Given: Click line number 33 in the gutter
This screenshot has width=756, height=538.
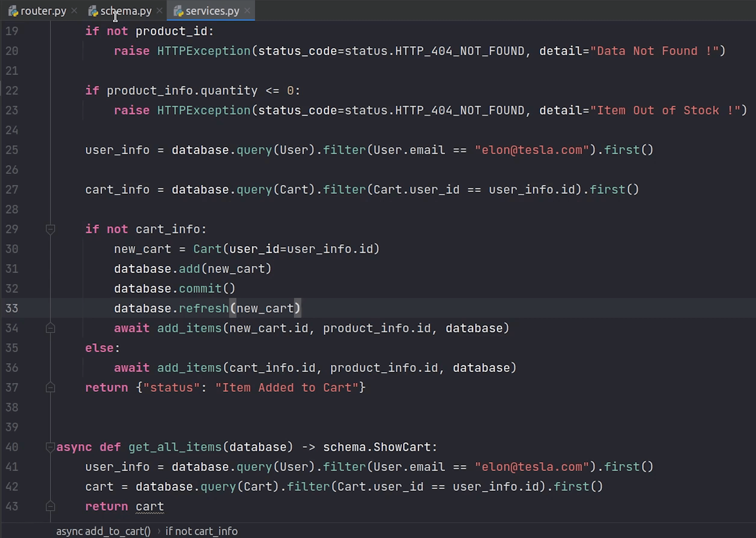Looking at the screenshot, I should (12, 308).
